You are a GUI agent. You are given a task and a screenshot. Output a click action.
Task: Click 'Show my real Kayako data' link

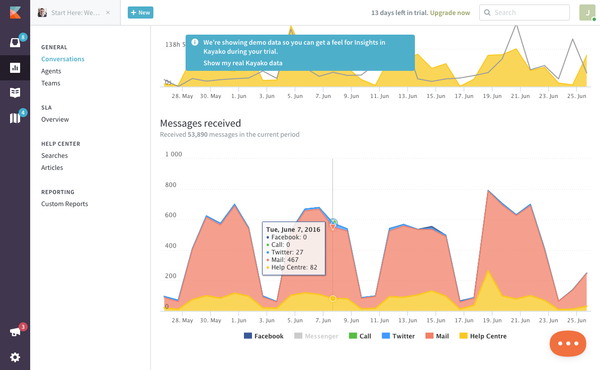click(x=243, y=63)
